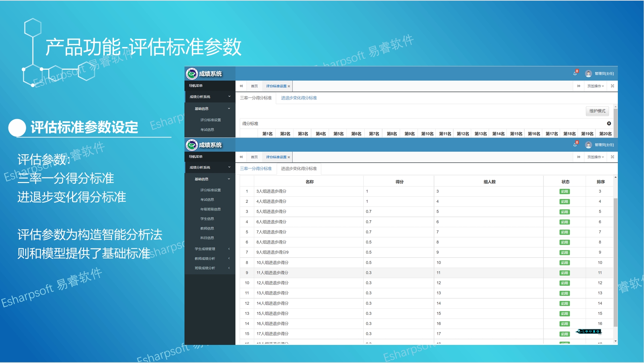
Task: Toggle 启用 status of 15人组进退步得分
Action: [x=565, y=313]
